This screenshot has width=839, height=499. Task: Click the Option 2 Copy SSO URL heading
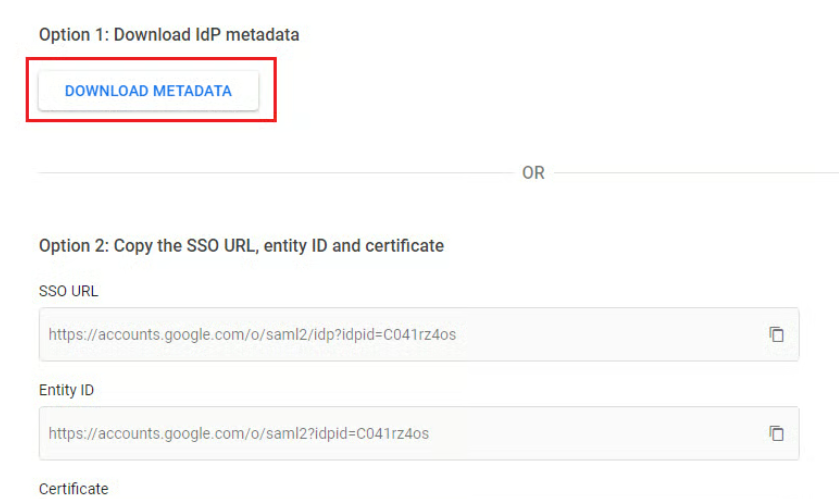241,245
